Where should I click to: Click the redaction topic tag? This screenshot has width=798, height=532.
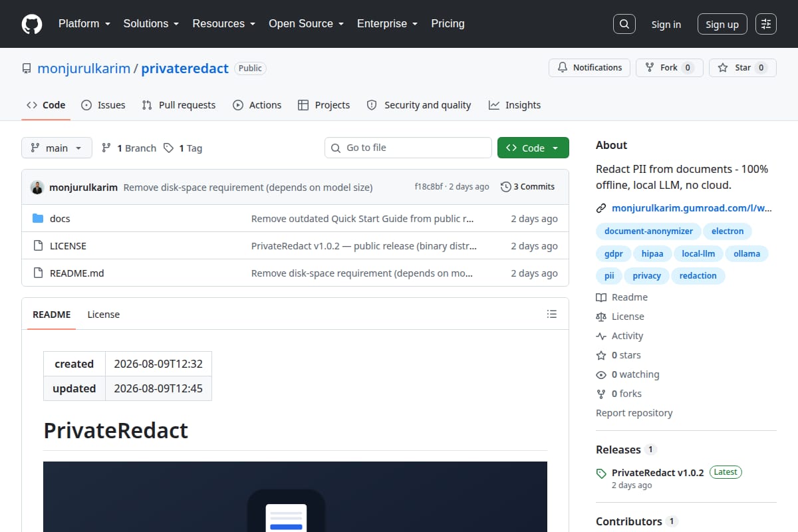pos(698,275)
